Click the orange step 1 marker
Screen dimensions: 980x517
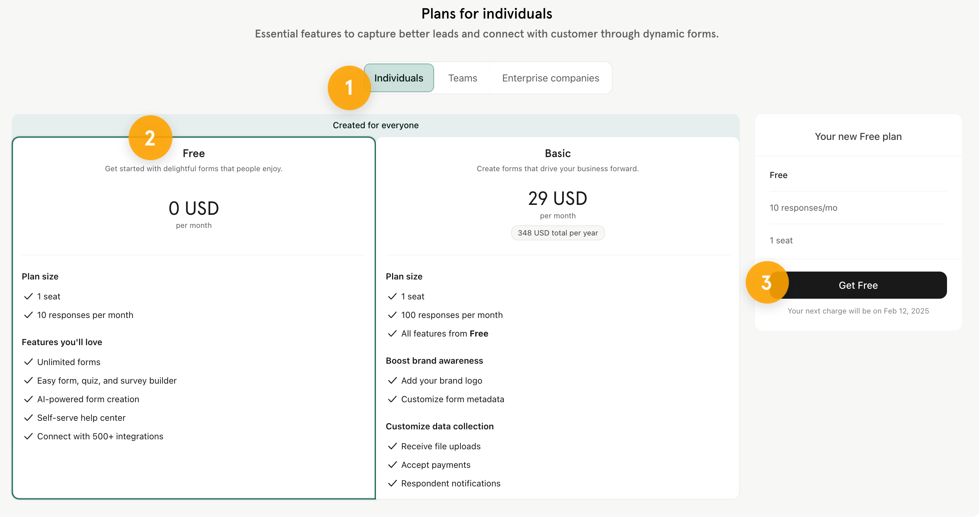coord(349,88)
